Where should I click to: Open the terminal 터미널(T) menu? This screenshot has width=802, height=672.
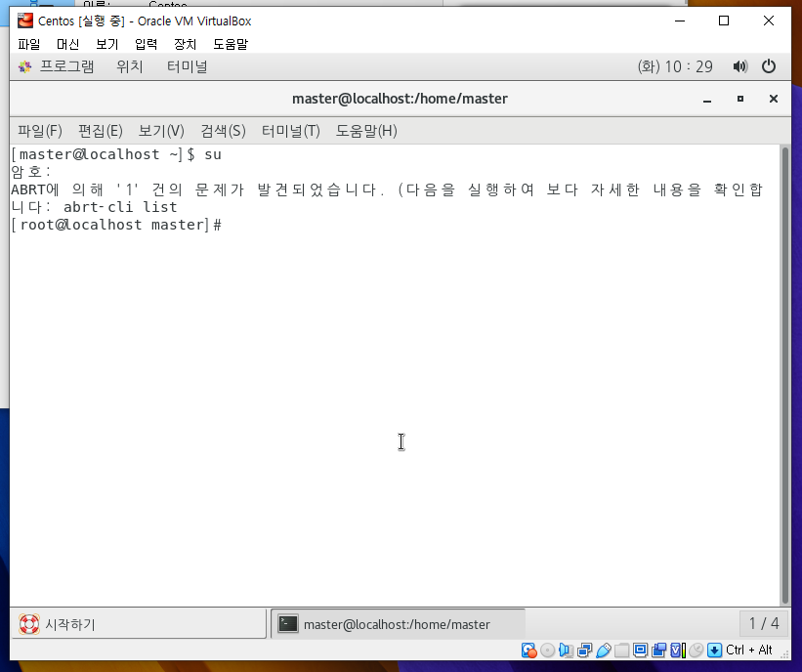tap(290, 131)
